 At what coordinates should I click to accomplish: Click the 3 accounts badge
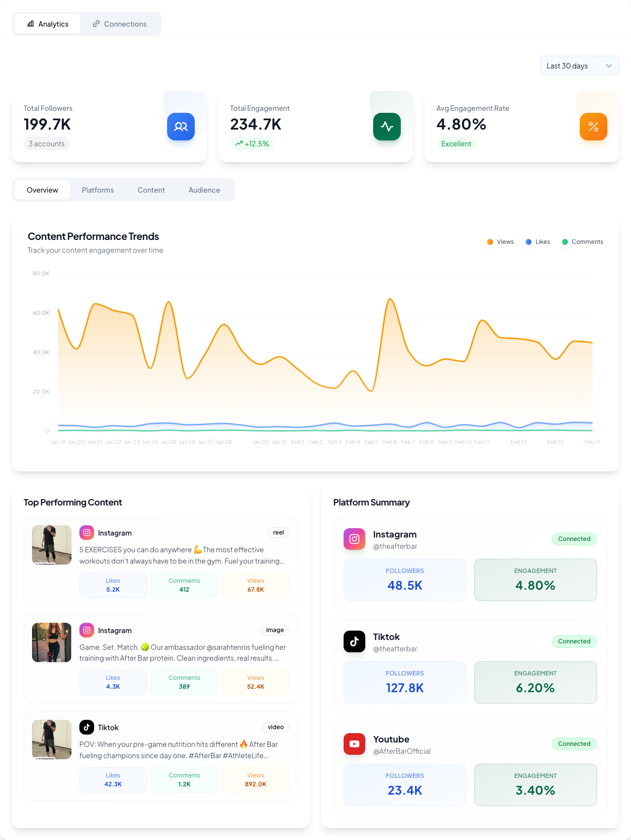(47, 143)
